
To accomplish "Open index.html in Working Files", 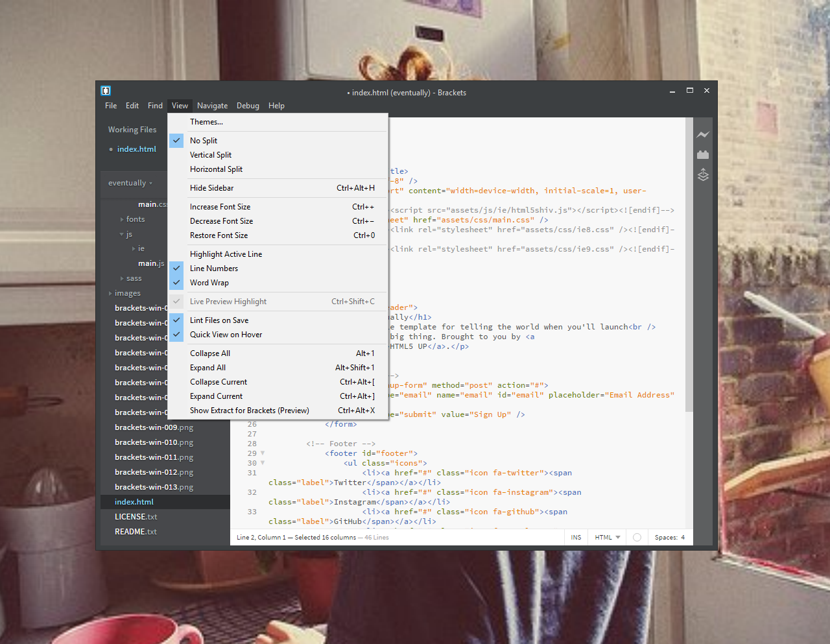I will [x=137, y=149].
